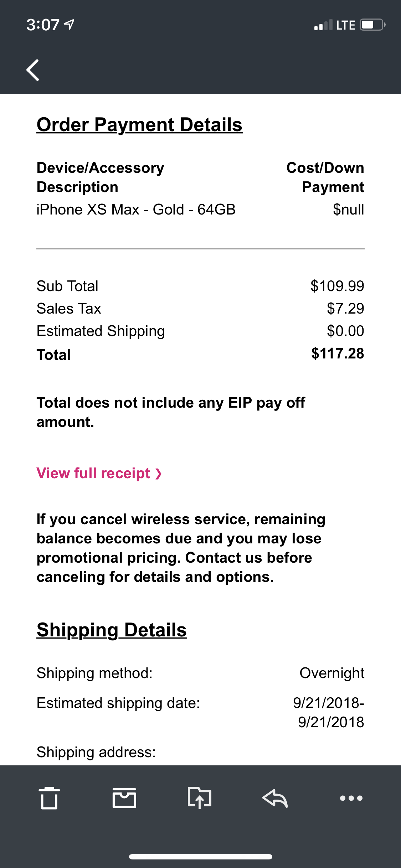Viewport: 401px width, 868px height.
Task: Tap the home indicator bar
Action: pyautogui.click(x=200, y=857)
